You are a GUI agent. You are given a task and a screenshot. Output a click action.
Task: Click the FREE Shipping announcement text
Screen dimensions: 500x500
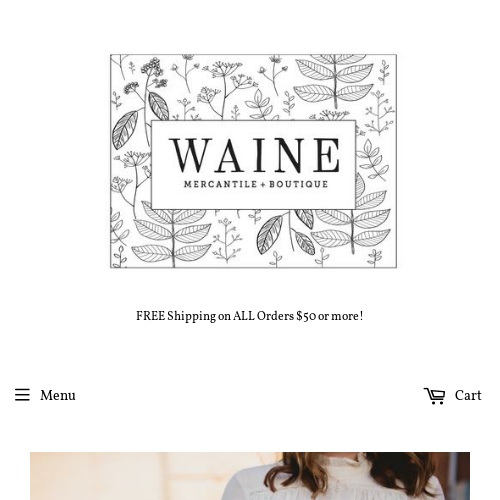tap(250, 316)
